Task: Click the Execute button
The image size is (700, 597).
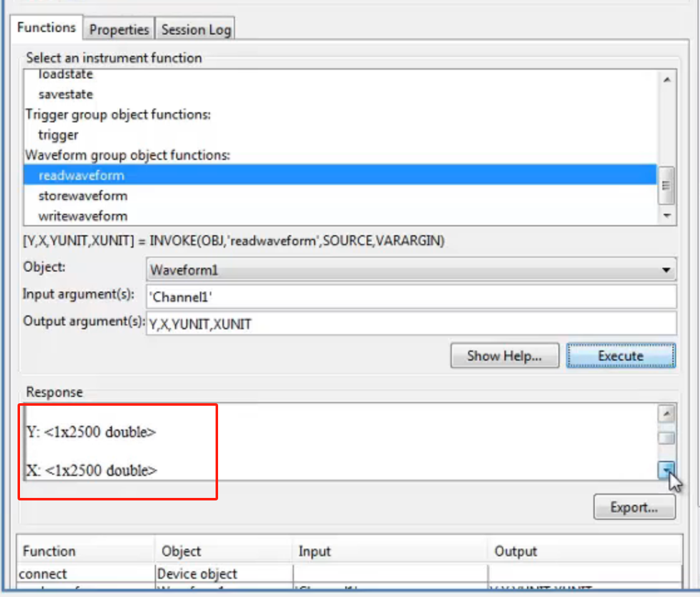Action: [620, 356]
